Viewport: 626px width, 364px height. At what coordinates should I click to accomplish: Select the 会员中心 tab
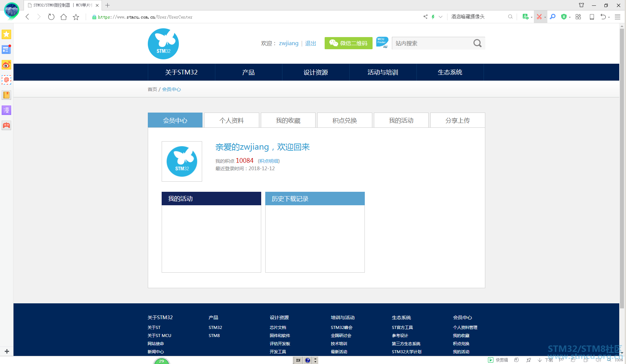(x=175, y=120)
